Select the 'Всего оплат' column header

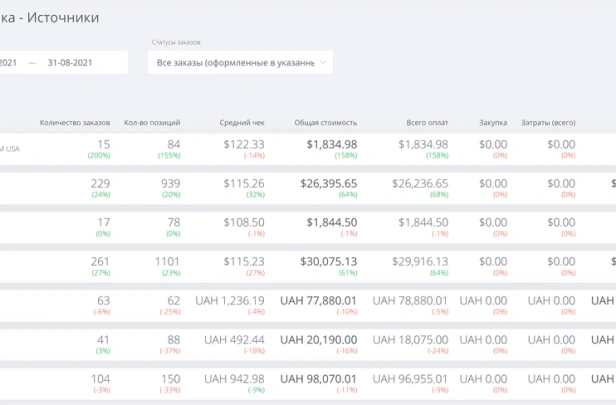pyautogui.click(x=427, y=122)
